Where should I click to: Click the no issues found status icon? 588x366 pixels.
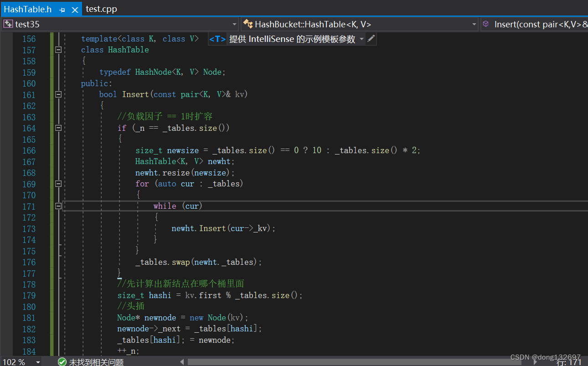62,362
